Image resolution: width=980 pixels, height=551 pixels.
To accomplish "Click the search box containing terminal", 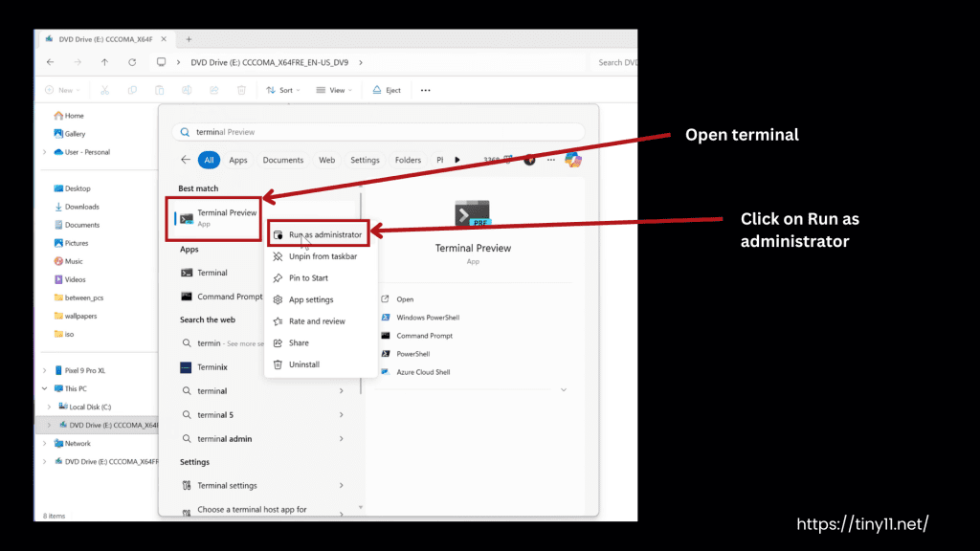I will coord(383,132).
